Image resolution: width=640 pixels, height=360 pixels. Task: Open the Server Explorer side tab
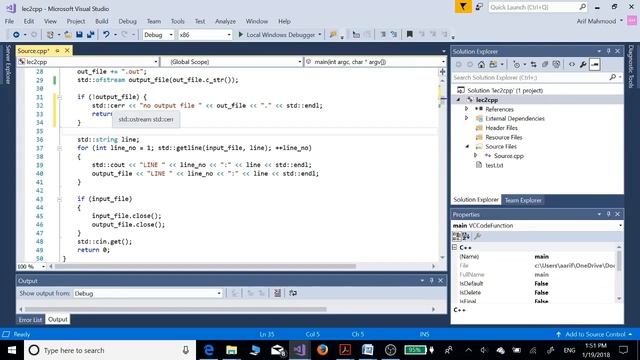pos(8,64)
